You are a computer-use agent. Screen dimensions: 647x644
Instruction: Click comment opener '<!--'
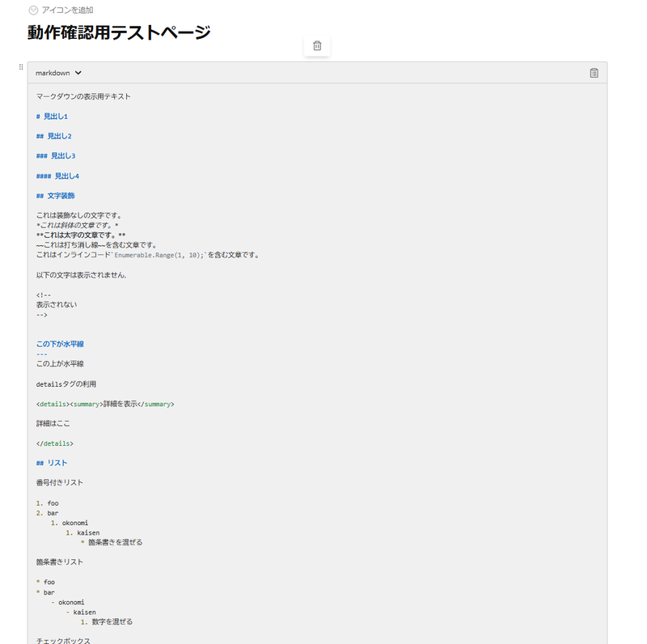(x=44, y=295)
